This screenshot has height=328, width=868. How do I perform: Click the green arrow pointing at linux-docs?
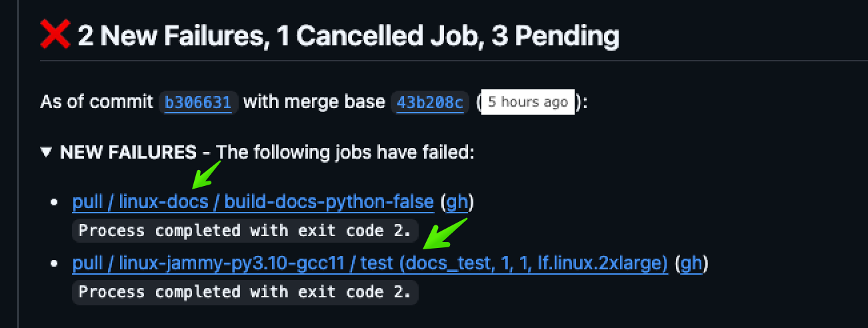click(206, 174)
